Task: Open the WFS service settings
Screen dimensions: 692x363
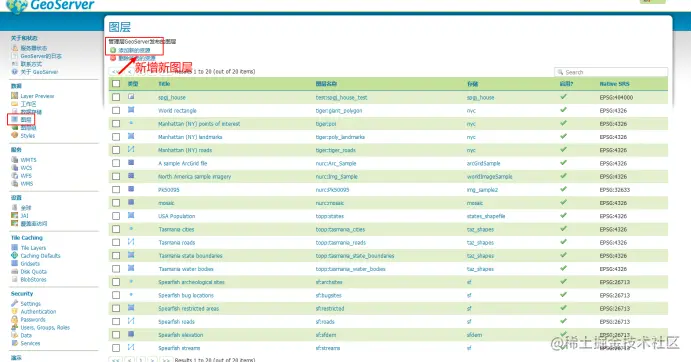Action: click(x=26, y=176)
